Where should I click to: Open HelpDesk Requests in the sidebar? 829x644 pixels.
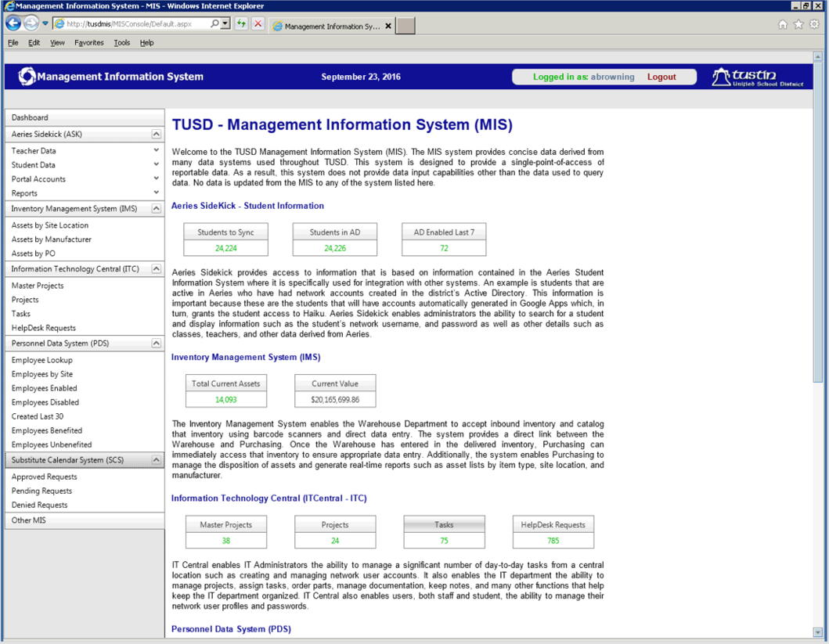[43, 328]
